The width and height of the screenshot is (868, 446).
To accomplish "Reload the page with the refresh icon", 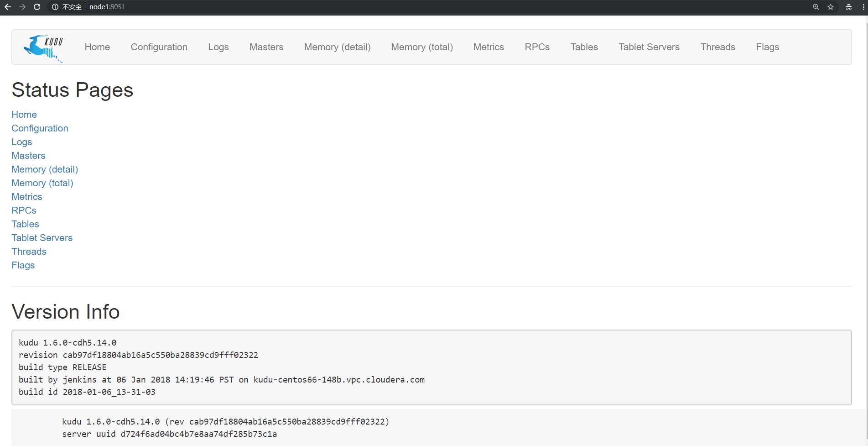I will [x=37, y=7].
